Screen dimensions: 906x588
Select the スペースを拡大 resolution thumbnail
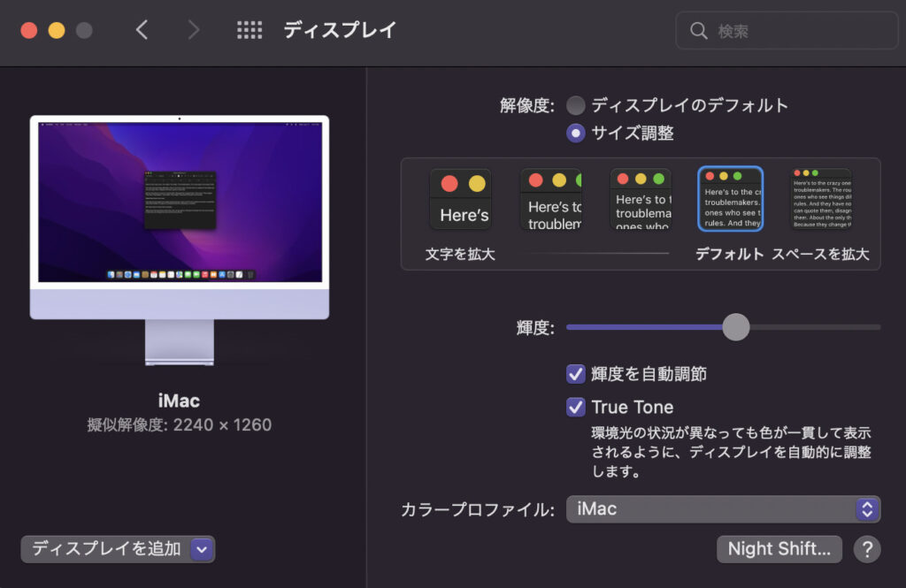coord(821,199)
